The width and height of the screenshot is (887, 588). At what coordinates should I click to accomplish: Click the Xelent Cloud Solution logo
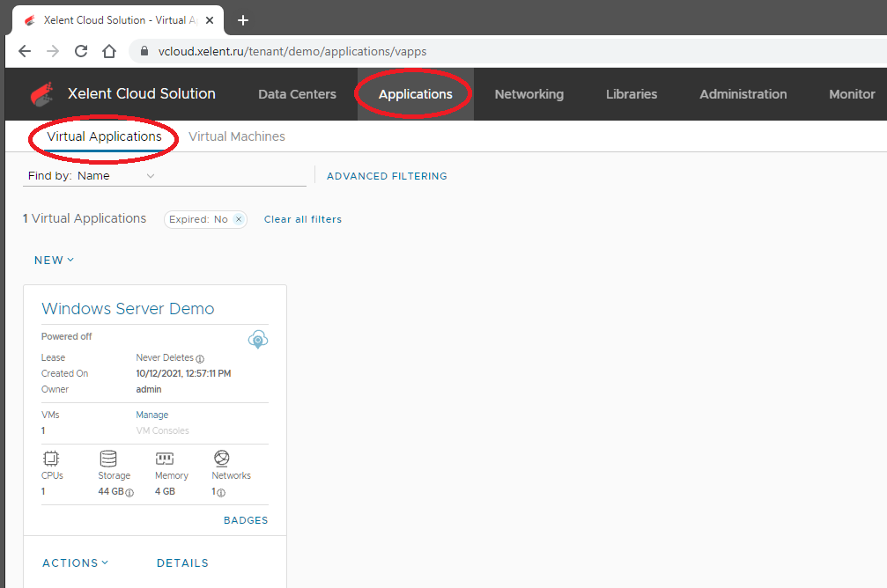[42, 94]
